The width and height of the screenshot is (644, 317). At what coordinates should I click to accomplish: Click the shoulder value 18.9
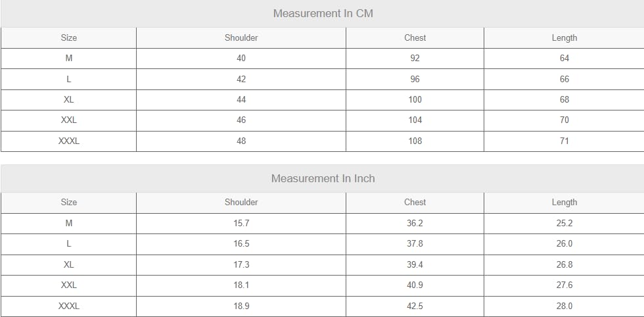(241, 306)
